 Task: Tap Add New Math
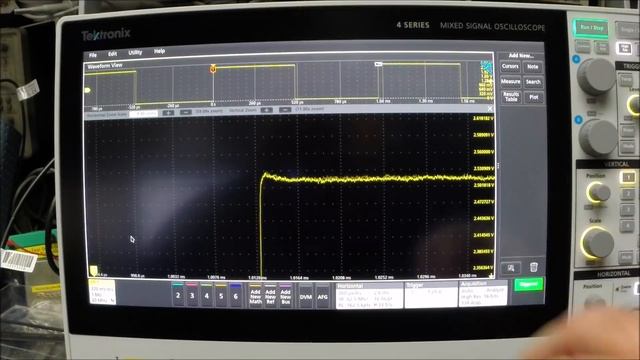pos(256,296)
